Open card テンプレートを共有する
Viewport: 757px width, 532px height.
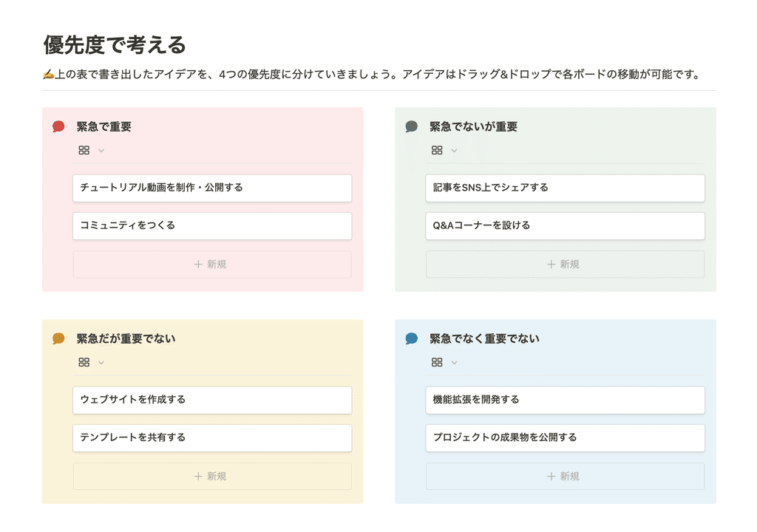coord(212,438)
